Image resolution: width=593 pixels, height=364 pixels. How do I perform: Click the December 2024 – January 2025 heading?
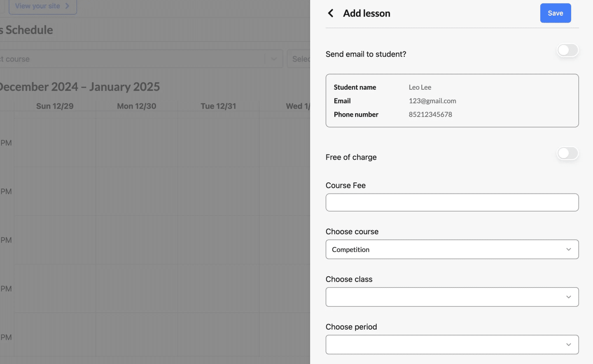tap(80, 87)
